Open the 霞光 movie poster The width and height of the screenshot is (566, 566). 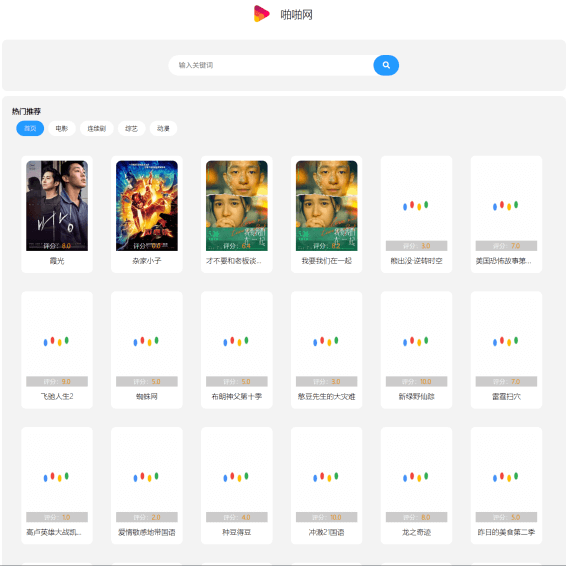coord(57,206)
